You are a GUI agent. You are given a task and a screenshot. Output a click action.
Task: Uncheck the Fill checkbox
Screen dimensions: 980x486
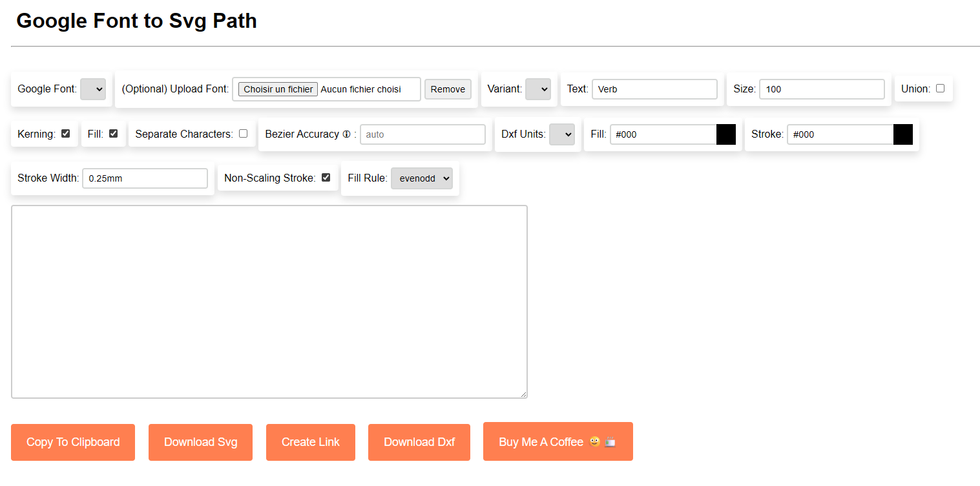(x=114, y=133)
